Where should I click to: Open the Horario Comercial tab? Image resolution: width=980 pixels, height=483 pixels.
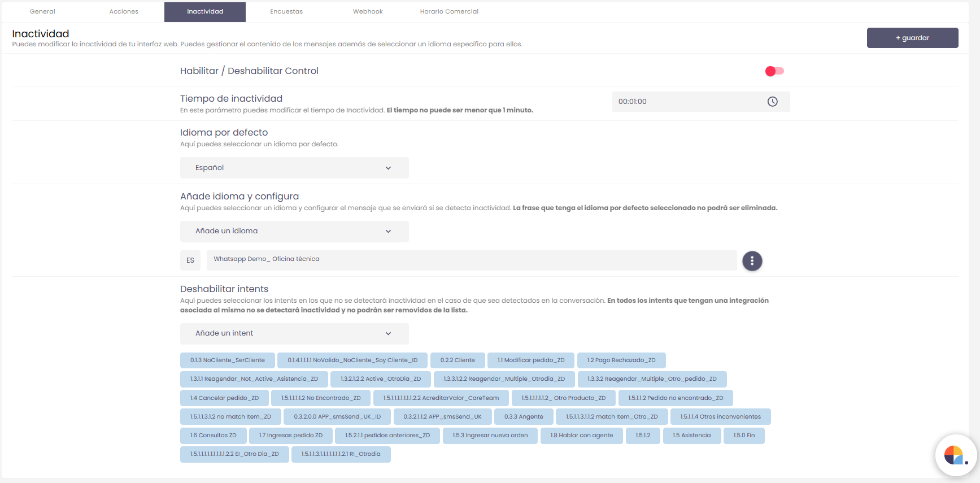pyautogui.click(x=449, y=12)
